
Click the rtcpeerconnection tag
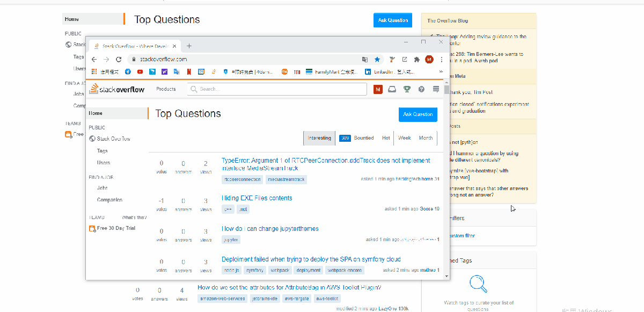point(243,179)
